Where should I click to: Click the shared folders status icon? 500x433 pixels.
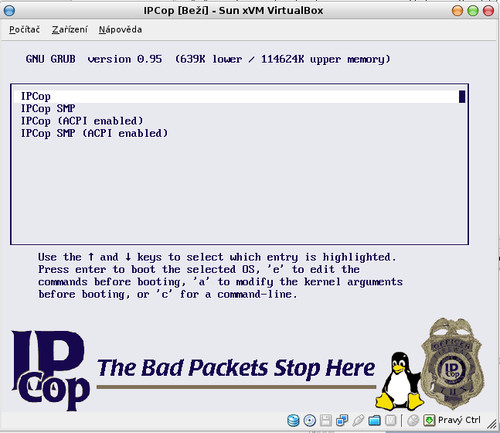pos(374,420)
